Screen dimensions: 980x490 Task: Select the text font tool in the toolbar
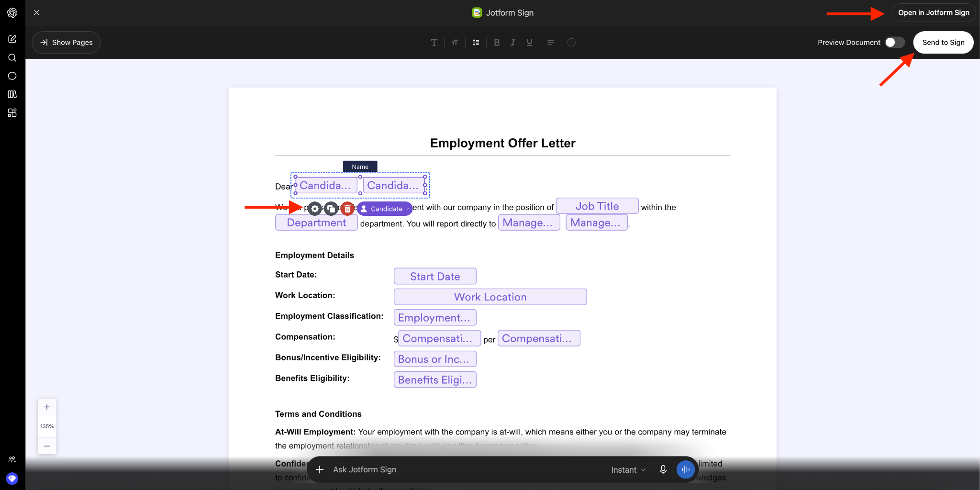[434, 43]
